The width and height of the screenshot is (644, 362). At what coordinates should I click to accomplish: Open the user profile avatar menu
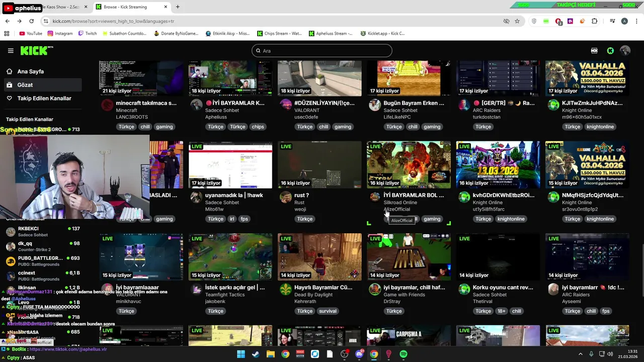(x=625, y=51)
